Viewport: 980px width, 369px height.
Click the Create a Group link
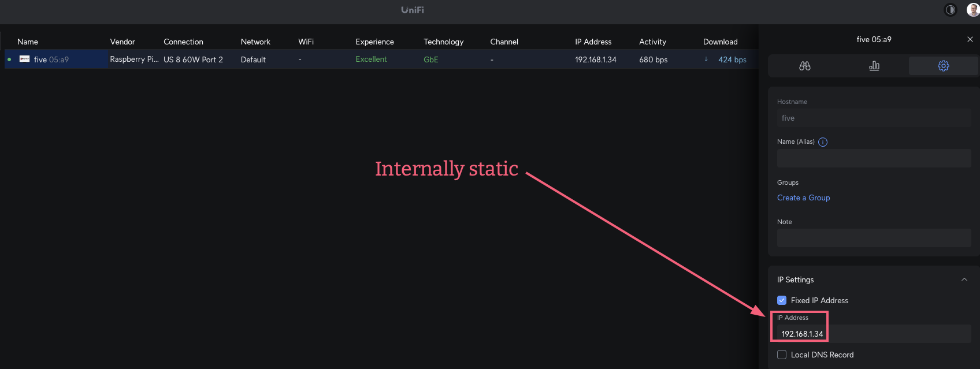click(803, 197)
